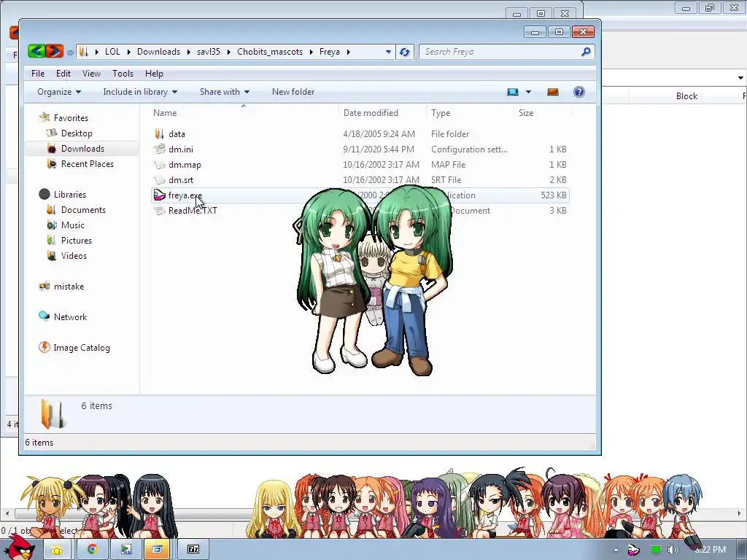This screenshot has height=560, width=747.
Task: Click the refresh button beside the address bar
Action: coord(404,52)
